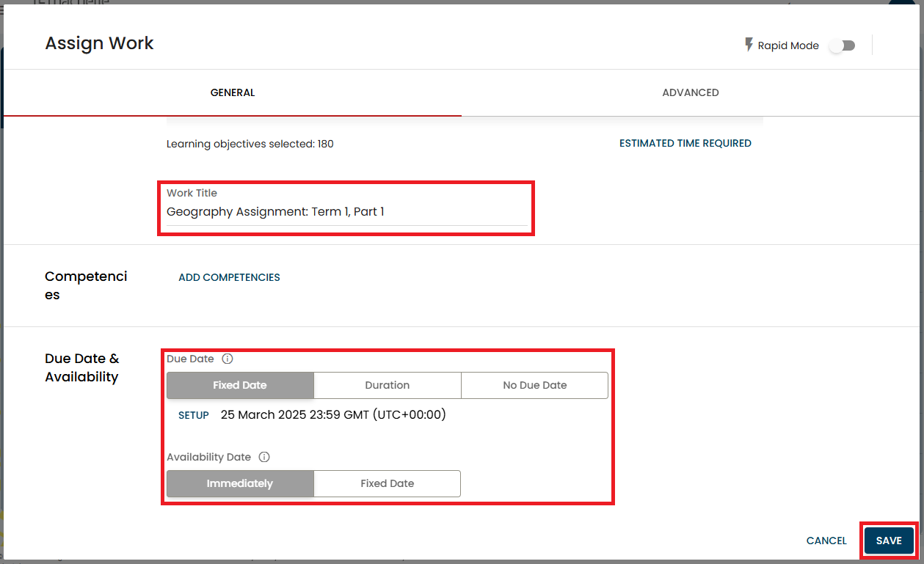Click the SAVE button
The image size is (924, 564).
[888, 541]
